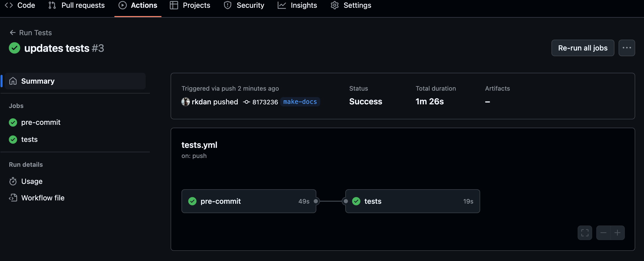Open Usage run details
The image size is (644, 261).
32,181
